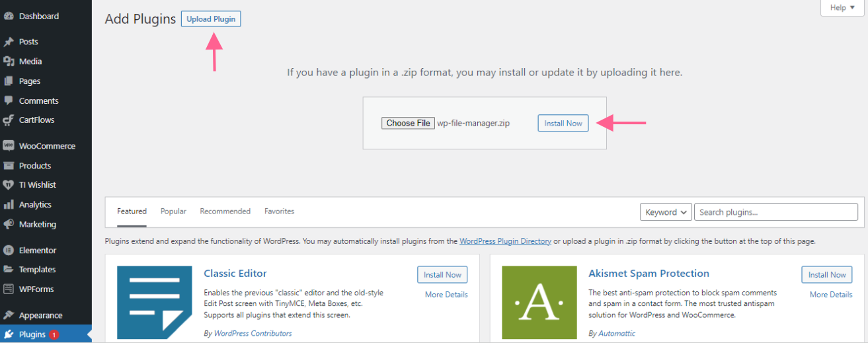The image size is (868, 343).
Task: Open the Classic Editor title link
Action: [235, 274]
